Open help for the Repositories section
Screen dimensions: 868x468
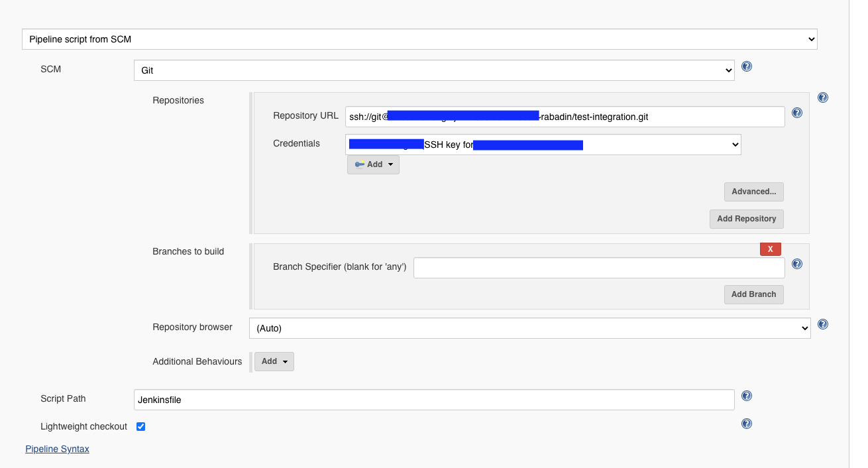coord(822,97)
